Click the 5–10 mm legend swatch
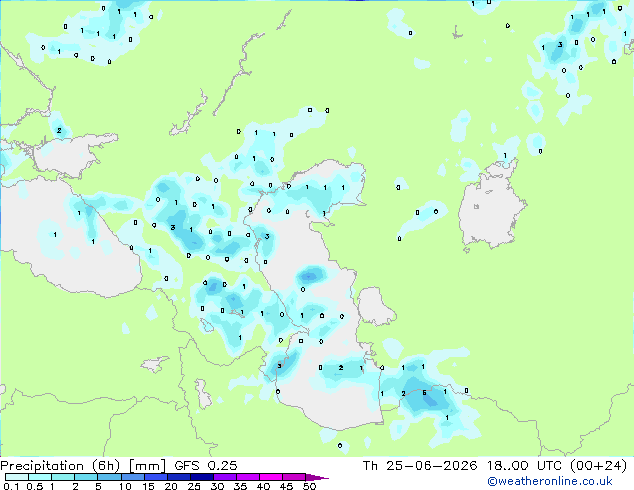 tap(110, 477)
